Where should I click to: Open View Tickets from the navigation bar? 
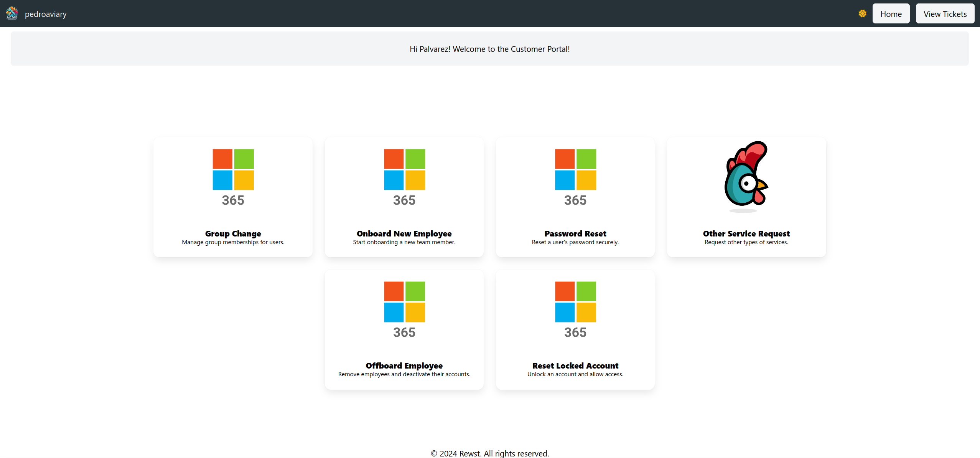click(x=945, y=14)
